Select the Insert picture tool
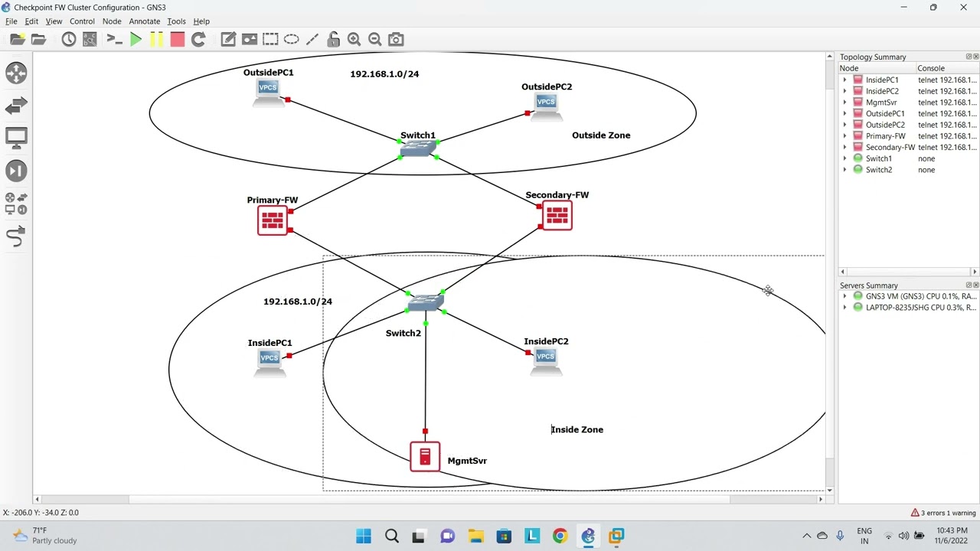 (249, 39)
